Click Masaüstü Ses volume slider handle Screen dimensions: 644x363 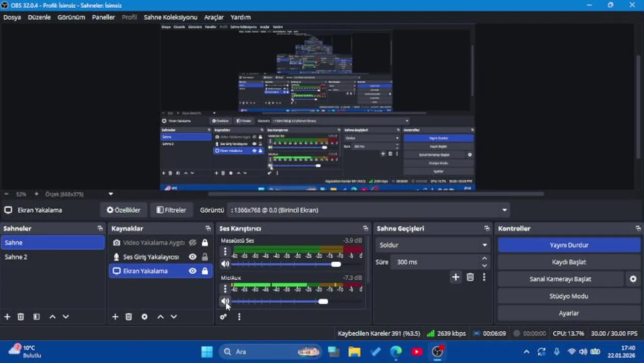(x=336, y=264)
